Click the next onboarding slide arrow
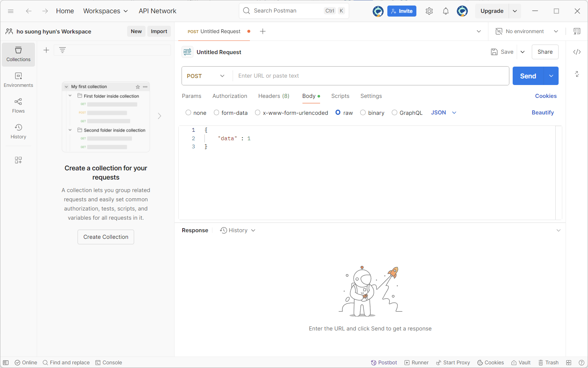588x368 pixels. [159, 116]
